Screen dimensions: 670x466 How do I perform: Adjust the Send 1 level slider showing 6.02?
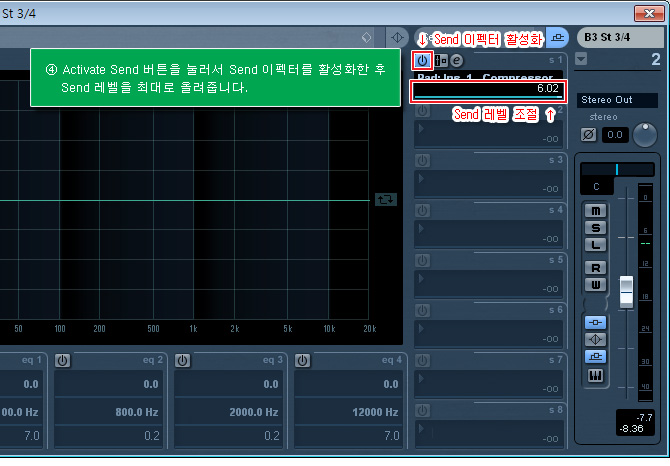pos(488,91)
